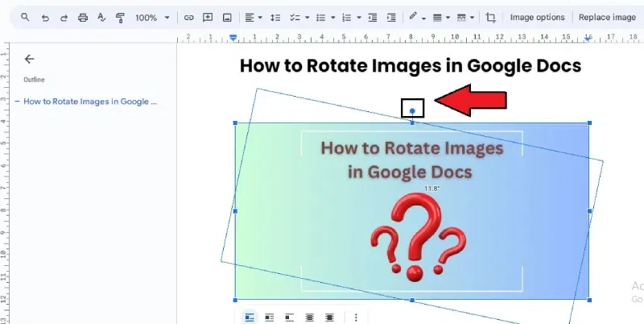Apply a bulleted list
644x324 pixels.
point(320,18)
